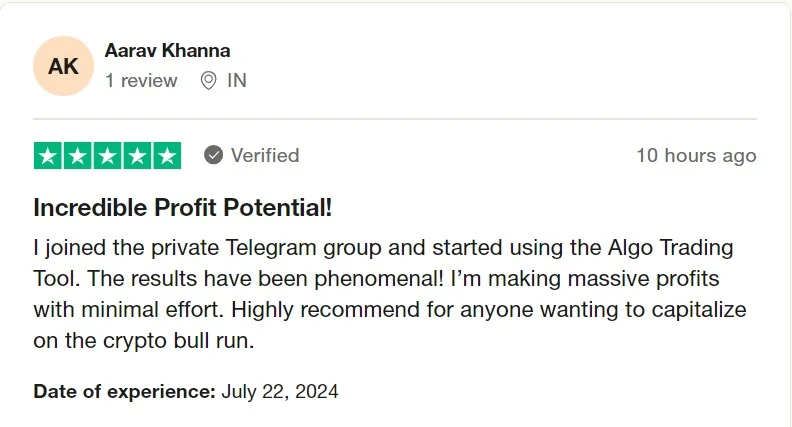This screenshot has width=792, height=427.
Task: Open Aarav Khanna's reviewer profile name
Action: (167, 51)
